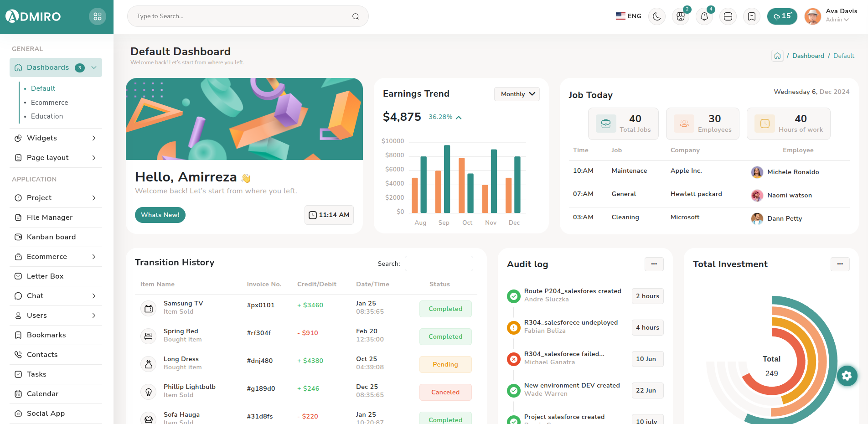
Task: Click the search magnifier icon
Action: [x=356, y=16]
